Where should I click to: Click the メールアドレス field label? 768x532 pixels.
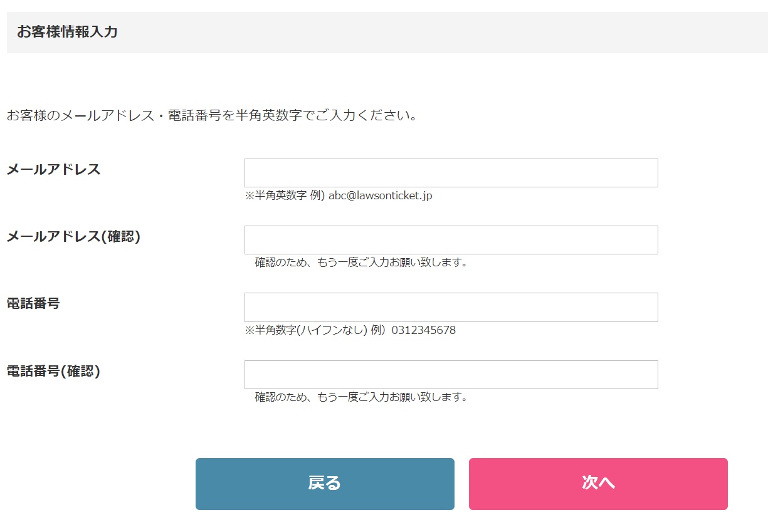click(53, 169)
